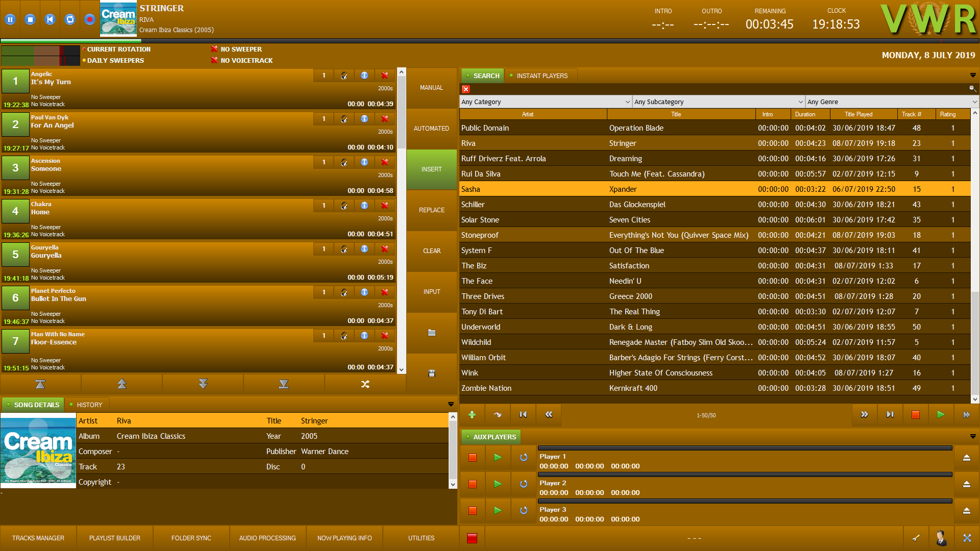
Task: Delete Man With No Name playlist entry
Action: (x=385, y=336)
